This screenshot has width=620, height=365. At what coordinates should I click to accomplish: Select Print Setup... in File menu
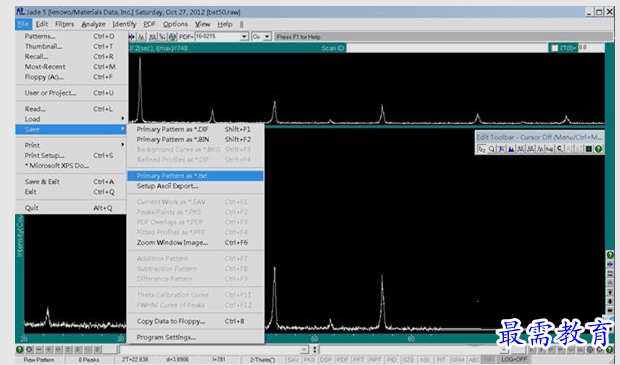(71, 155)
